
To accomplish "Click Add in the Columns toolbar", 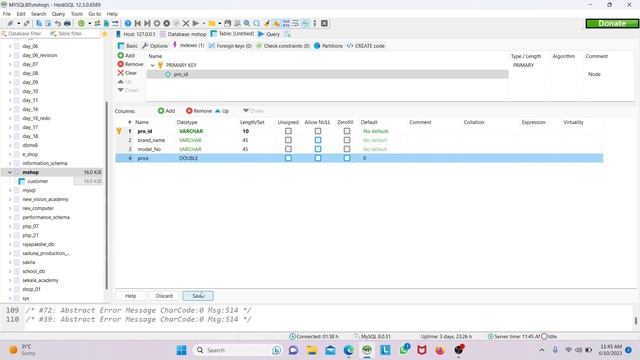I will pos(167,111).
